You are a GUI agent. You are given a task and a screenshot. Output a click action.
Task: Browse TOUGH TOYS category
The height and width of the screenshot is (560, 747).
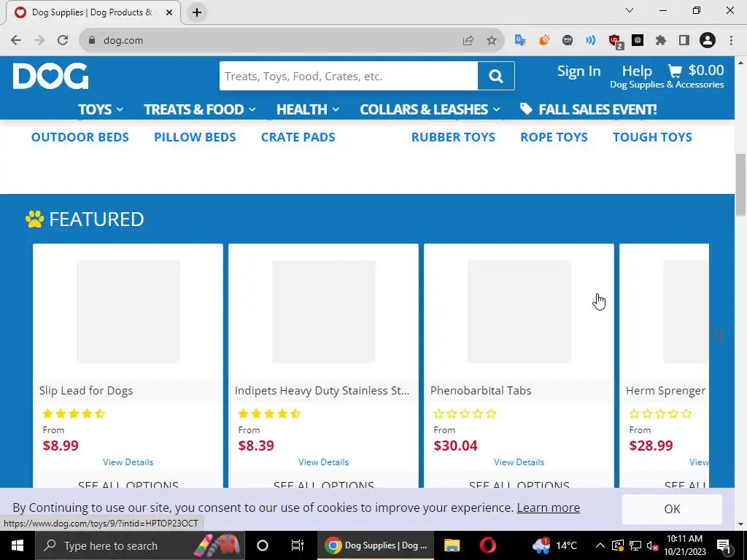(x=652, y=137)
